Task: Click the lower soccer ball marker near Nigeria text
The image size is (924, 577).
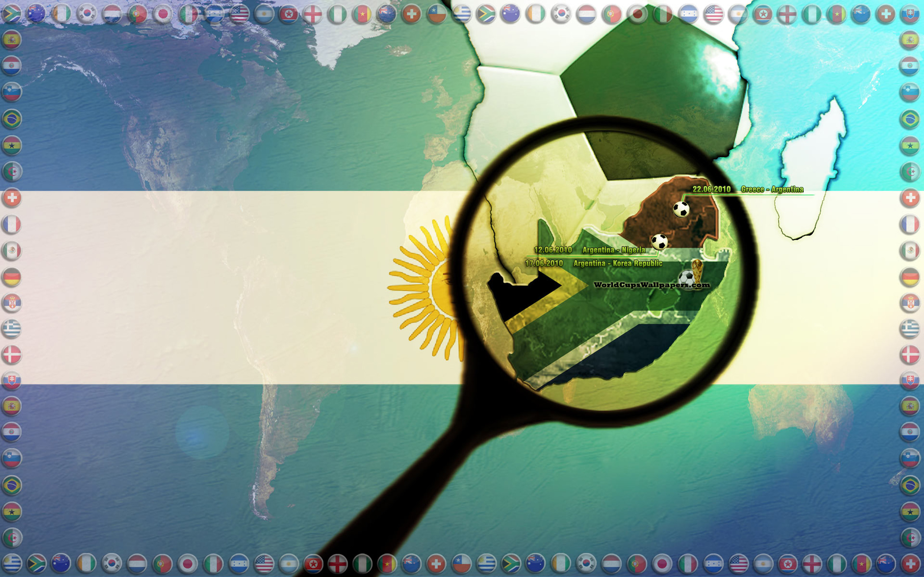Action: [659, 242]
